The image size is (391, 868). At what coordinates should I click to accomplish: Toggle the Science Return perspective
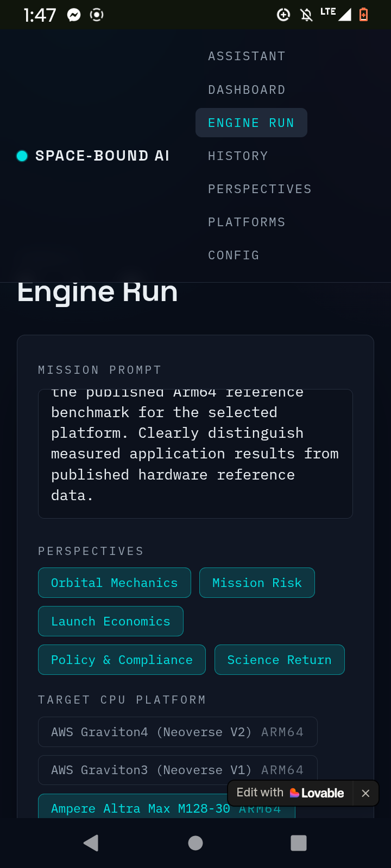[x=280, y=660]
